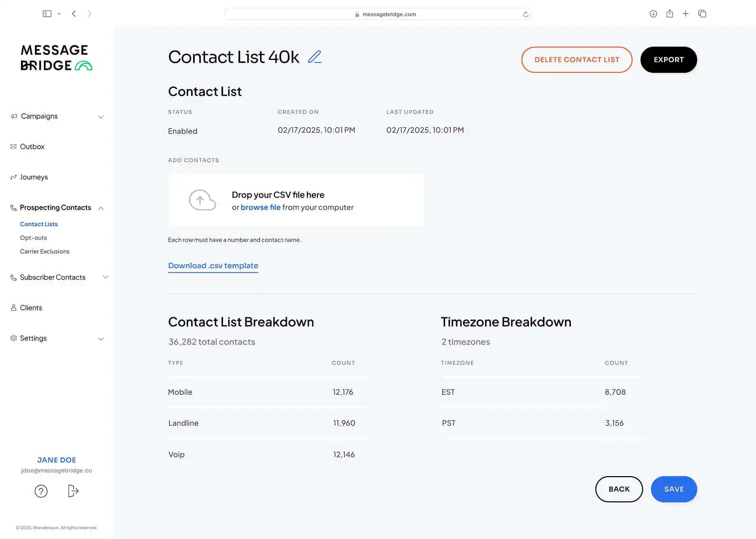Click the help question mark icon
The width and height of the screenshot is (756, 539).
point(41,491)
